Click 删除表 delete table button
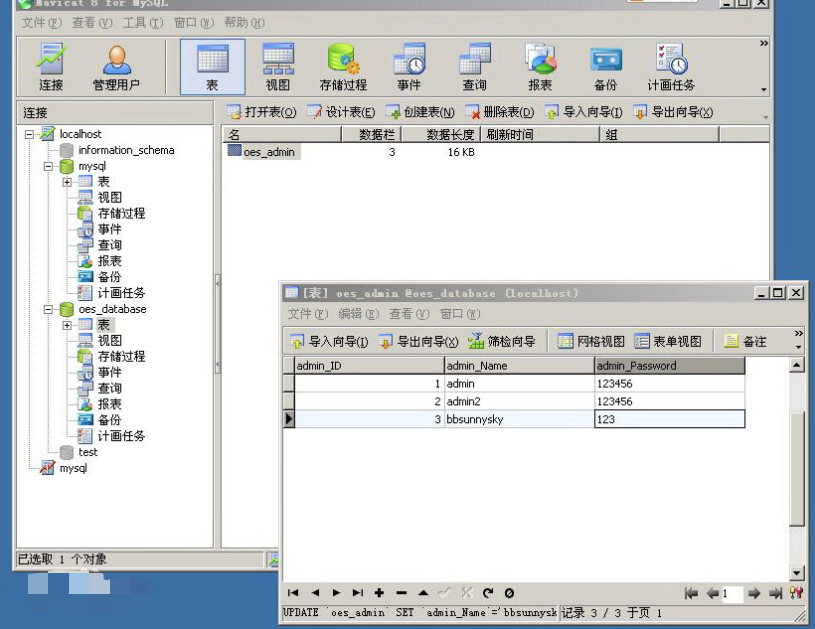Viewport: 815px width, 629px height. point(499,112)
